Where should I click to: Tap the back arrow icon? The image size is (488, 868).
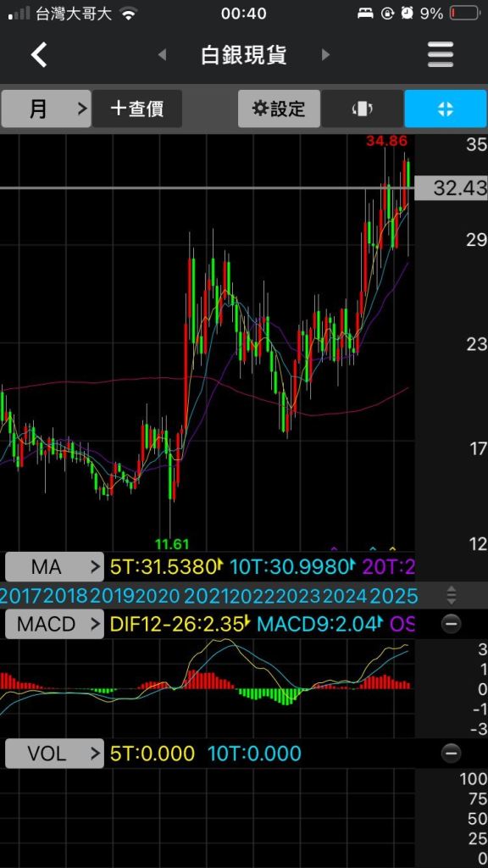pos(39,55)
